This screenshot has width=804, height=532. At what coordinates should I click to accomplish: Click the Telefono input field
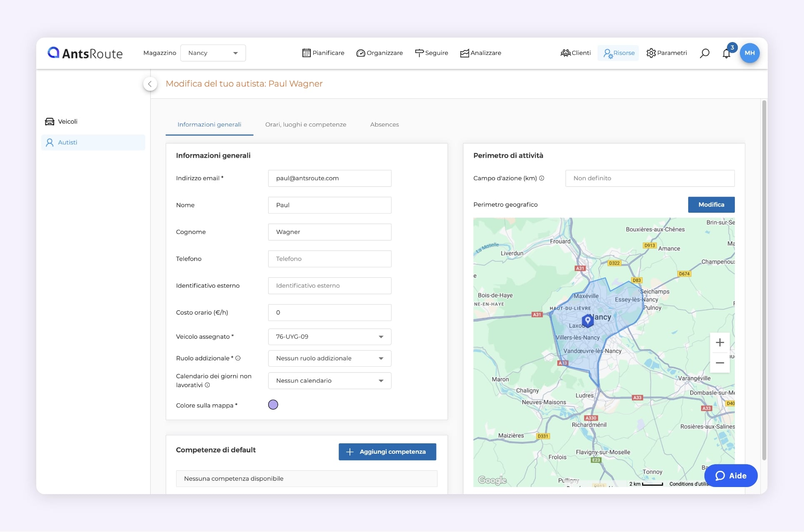pos(330,259)
